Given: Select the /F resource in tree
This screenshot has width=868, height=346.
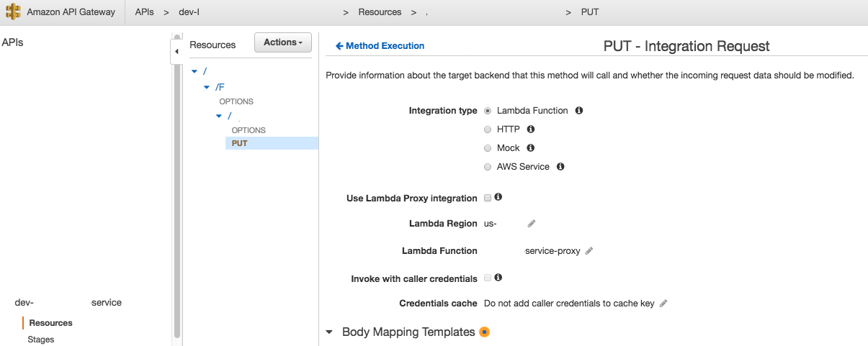Looking at the screenshot, I should [x=220, y=87].
